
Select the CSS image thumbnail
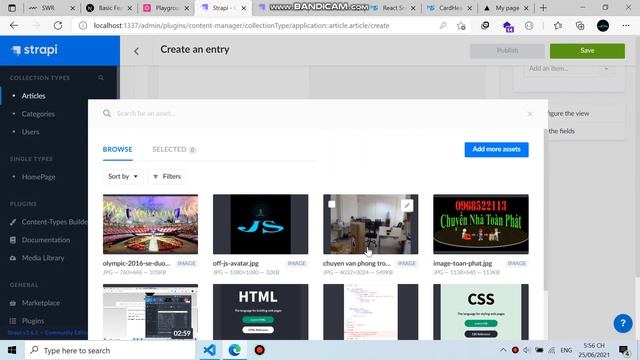[x=481, y=312]
